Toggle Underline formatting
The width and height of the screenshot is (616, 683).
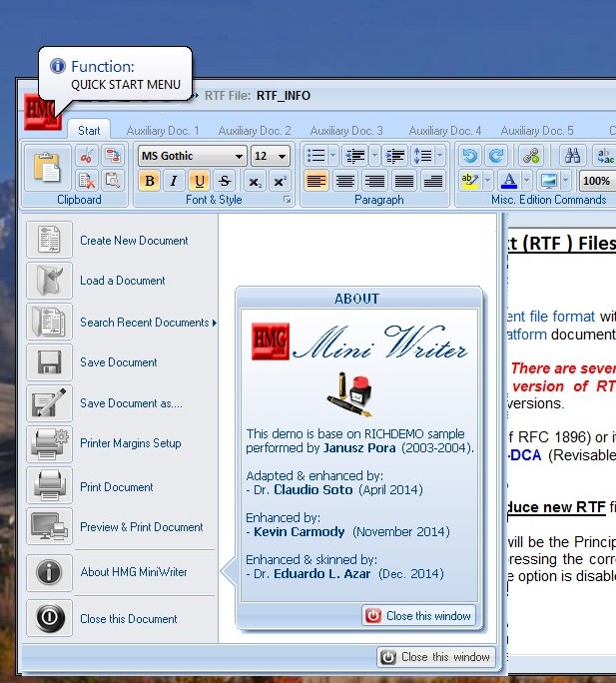click(199, 181)
